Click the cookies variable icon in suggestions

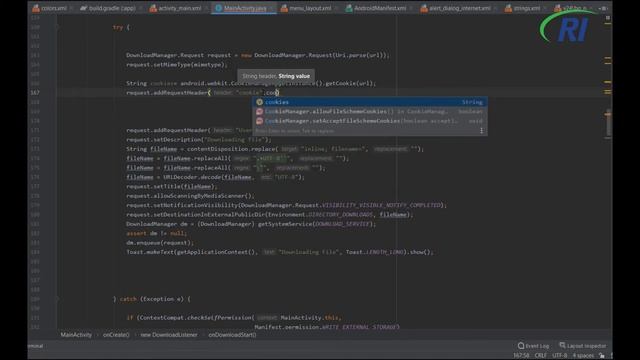coord(259,102)
